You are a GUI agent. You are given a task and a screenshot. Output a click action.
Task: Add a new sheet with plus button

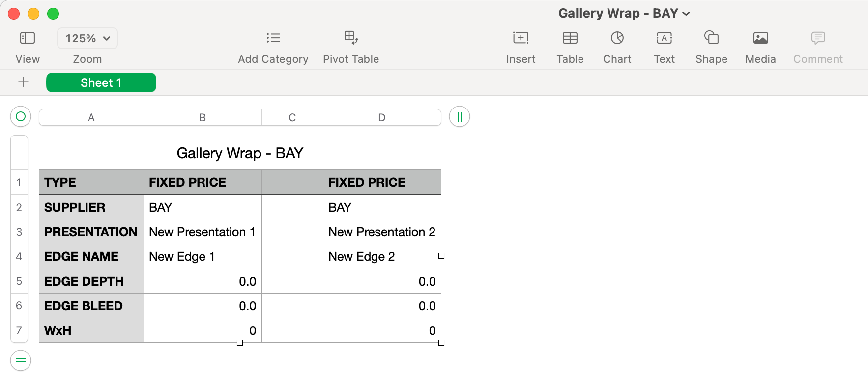(23, 82)
